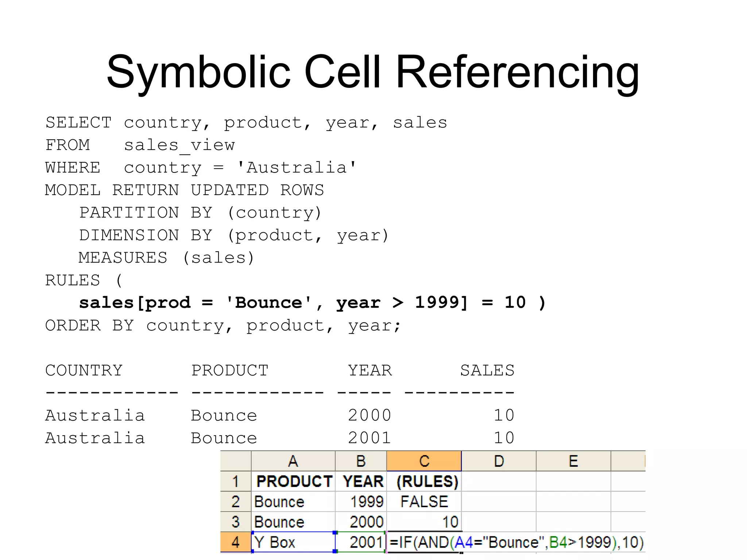The image size is (747, 560).
Task: Select row 2 header in spreadsheet
Action: 236,502
